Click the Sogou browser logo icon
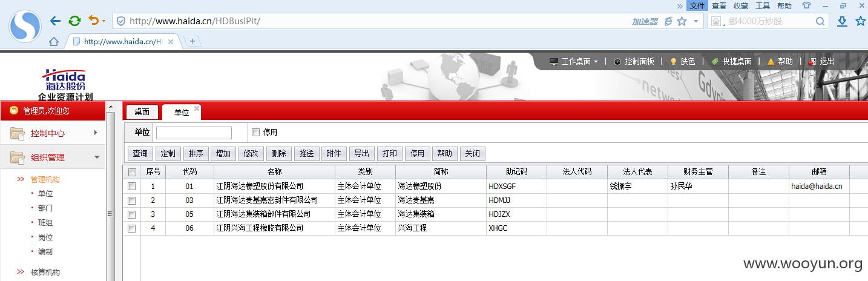This screenshot has height=281, width=868. (x=25, y=26)
